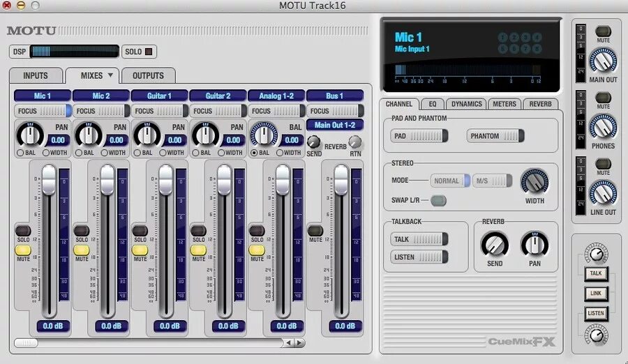The width and height of the screenshot is (628, 364).
Task: Select M/S stereo mode
Action: [492, 181]
